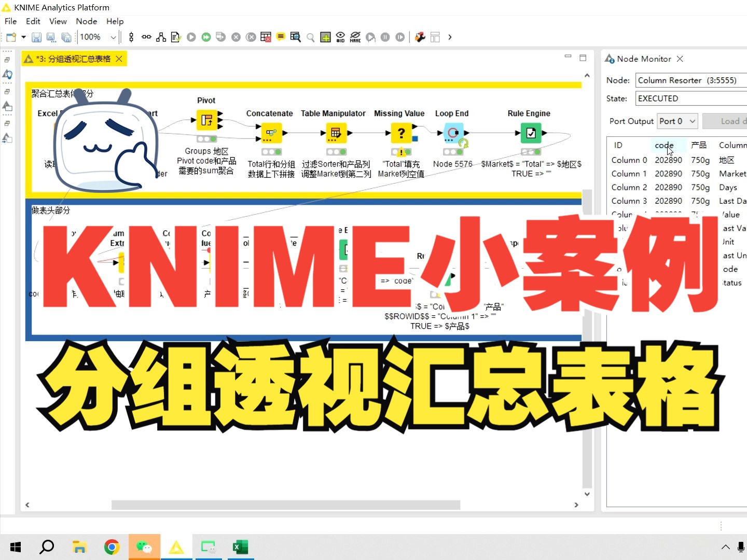Click the Save All toolbar icon
Viewport: 747px width, 560px height.
point(66,37)
